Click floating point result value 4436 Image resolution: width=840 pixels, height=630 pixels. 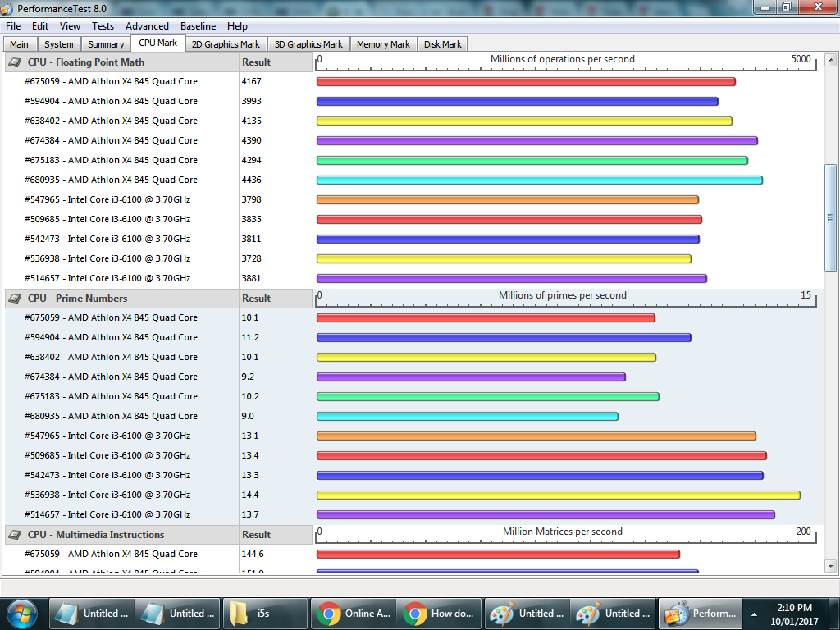251,180
